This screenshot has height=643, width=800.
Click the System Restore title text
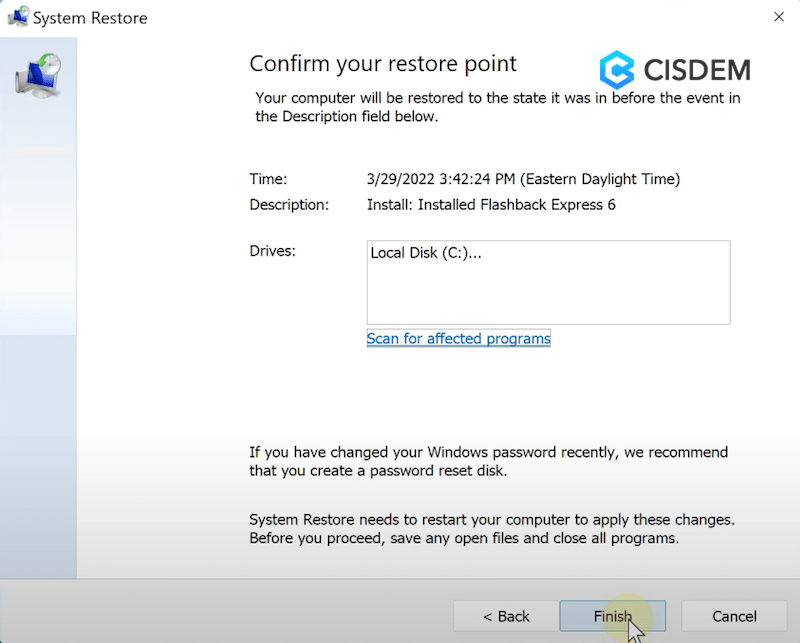coord(90,17)
